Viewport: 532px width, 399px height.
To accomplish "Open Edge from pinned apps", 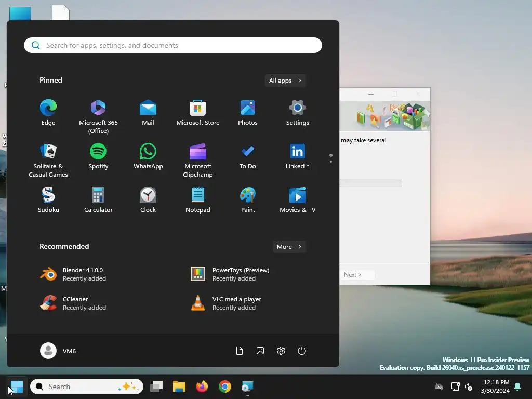I will (x=48, y=113).
